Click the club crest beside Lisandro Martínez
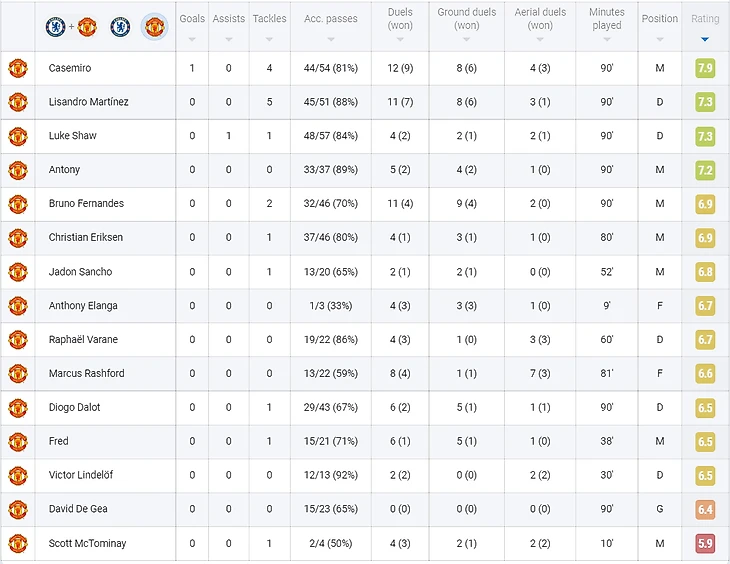Screen dimensions: 730x564 tap(17, 102)
